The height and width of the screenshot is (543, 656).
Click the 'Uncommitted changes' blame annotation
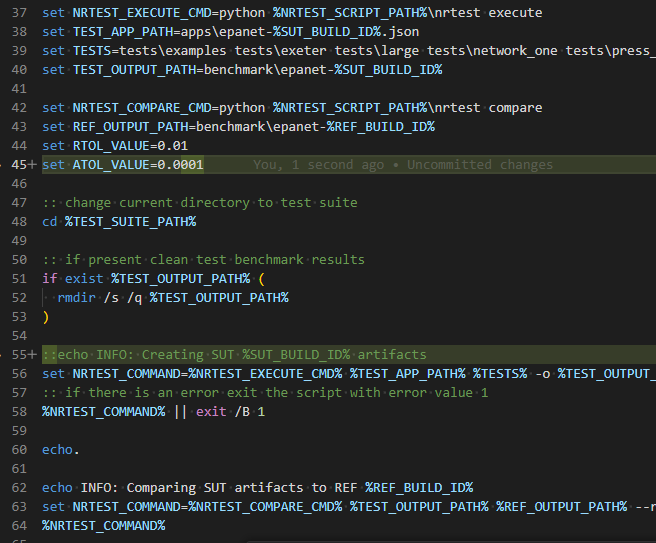click(480, 165)
